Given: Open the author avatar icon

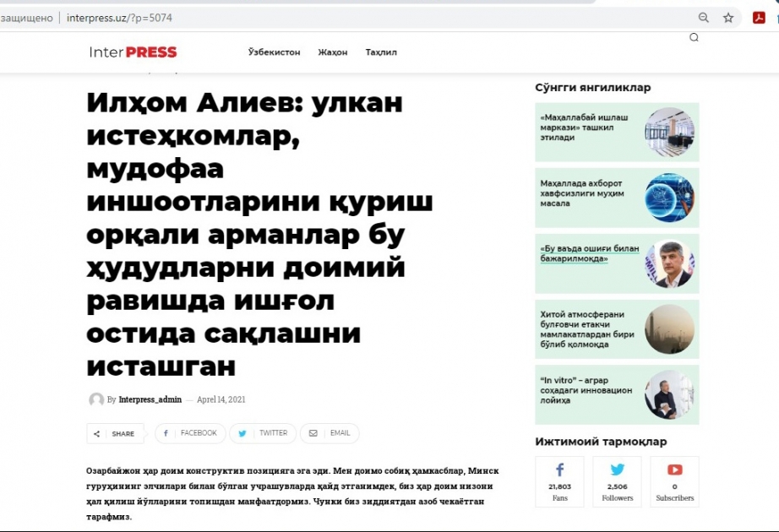Looking at the screenshot, I should 96,399.
